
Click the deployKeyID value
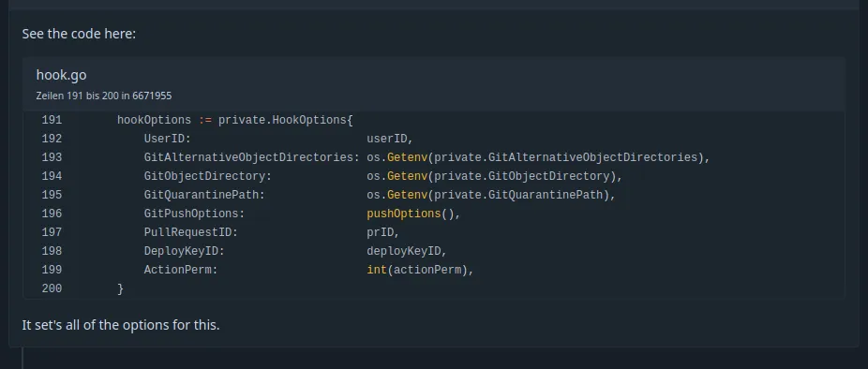(x=404, y=251)
